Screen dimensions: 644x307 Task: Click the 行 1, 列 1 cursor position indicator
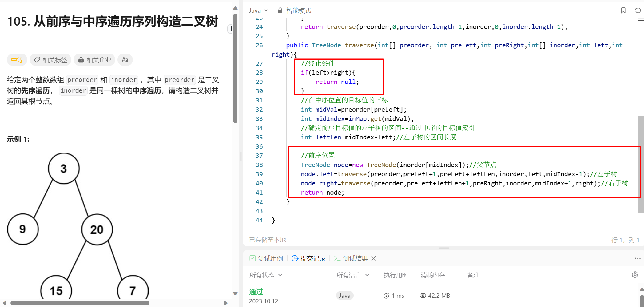tap(626, 240)
